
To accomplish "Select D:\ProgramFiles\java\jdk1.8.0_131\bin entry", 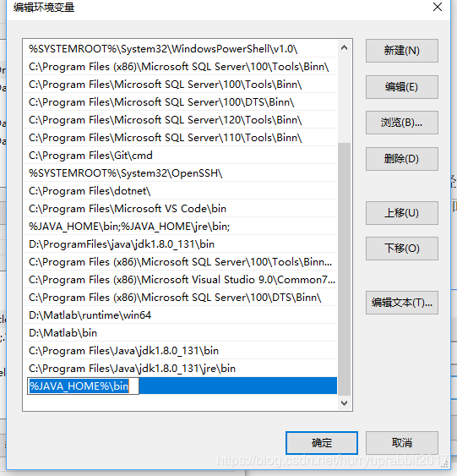I will point(181,244).
